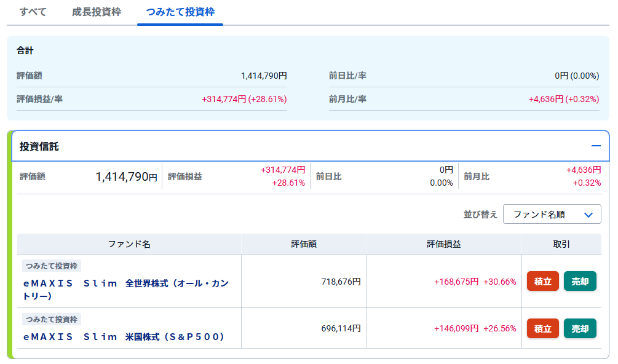
Task: Click the ファンド名 column header
Action: [129, 244]
